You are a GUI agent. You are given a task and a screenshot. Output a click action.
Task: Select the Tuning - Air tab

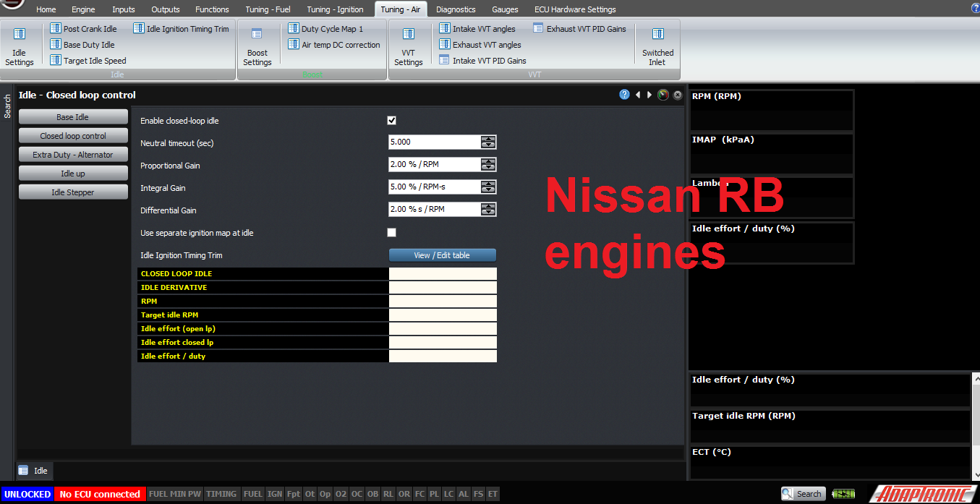[401, 9]
